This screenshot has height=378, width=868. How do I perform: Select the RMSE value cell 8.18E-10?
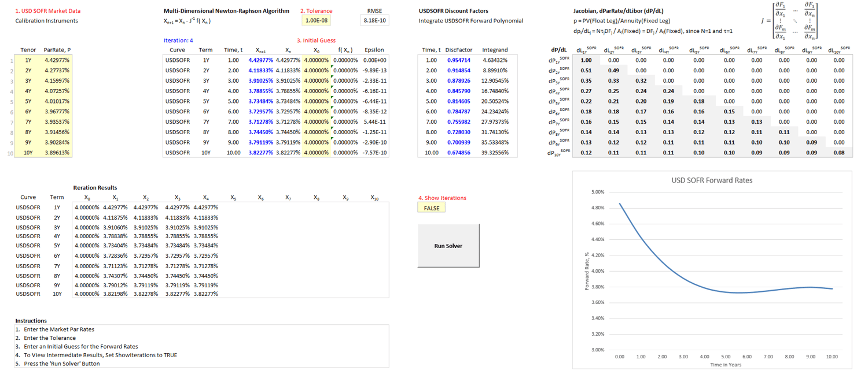coord(374,21)
